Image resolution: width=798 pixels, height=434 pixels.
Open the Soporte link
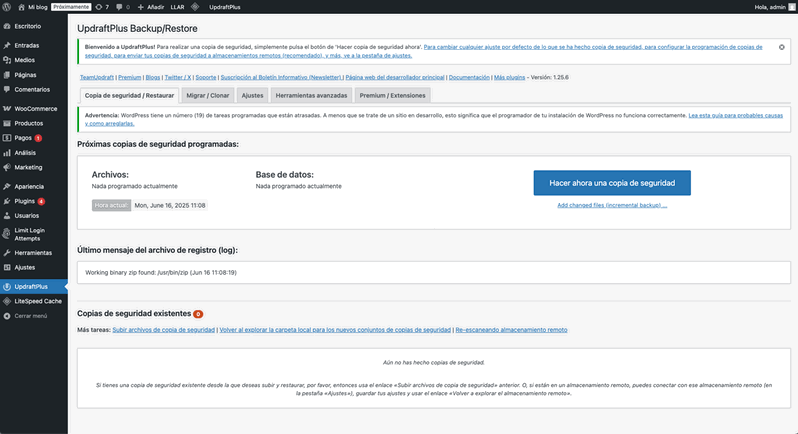pos(206,77)
